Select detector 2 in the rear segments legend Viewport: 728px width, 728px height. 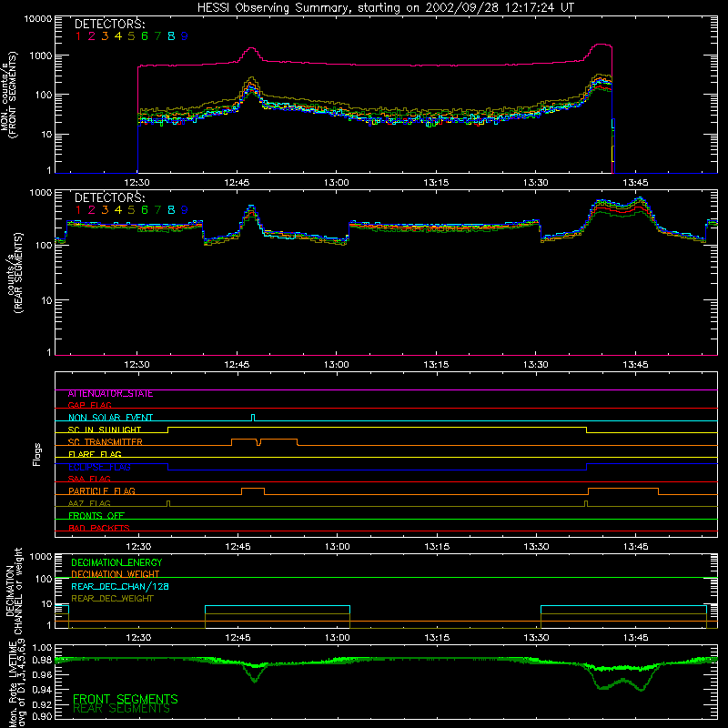[92, 210]
